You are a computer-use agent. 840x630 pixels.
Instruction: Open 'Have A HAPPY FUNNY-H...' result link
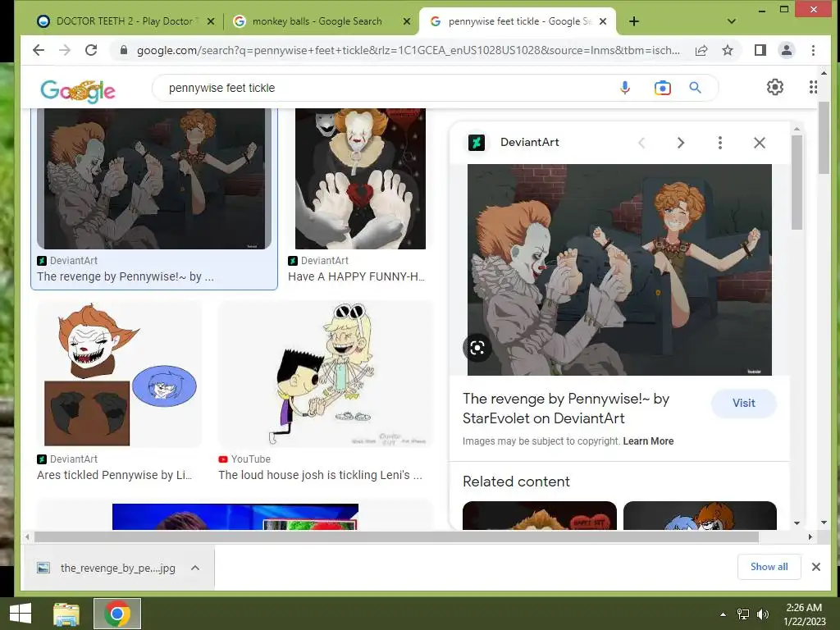356,277
